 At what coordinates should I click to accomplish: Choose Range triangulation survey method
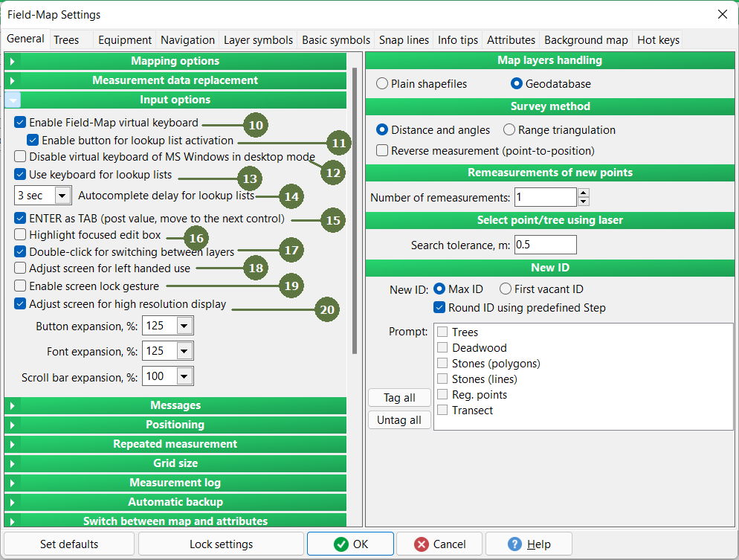[x=509, y=130]
